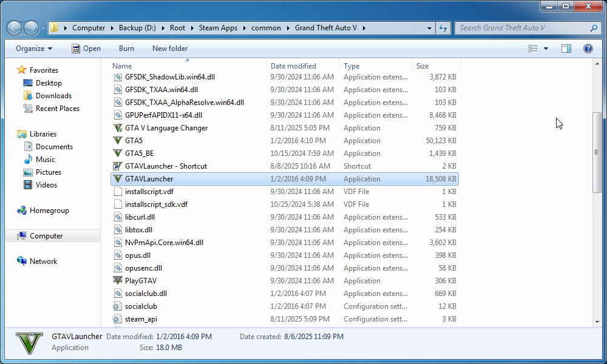Click the selected GTAVLauncher row icon
This screenshot has width=607, height=364.
point(118,179)
